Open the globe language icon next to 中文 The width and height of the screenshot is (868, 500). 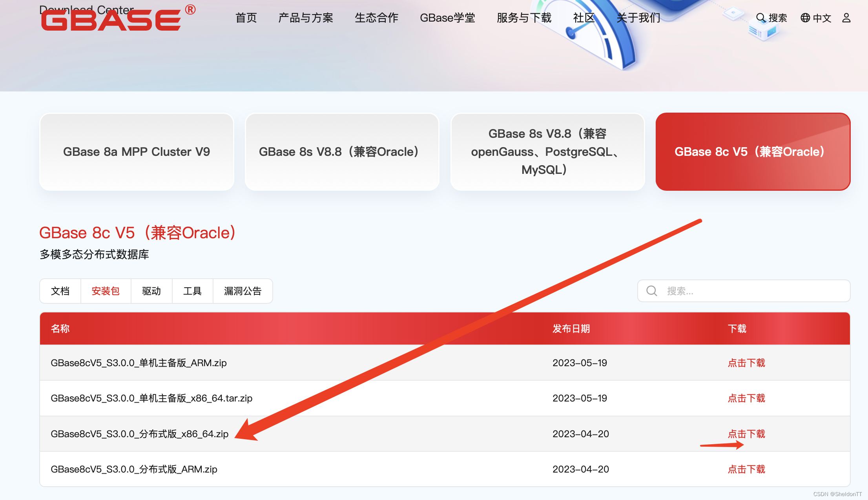[x=805, y=17]
